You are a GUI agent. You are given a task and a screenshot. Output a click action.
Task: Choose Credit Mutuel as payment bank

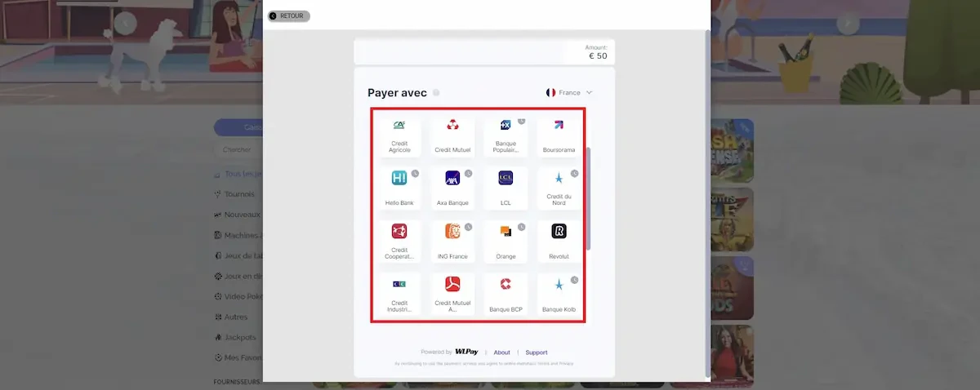coord(452,135)
